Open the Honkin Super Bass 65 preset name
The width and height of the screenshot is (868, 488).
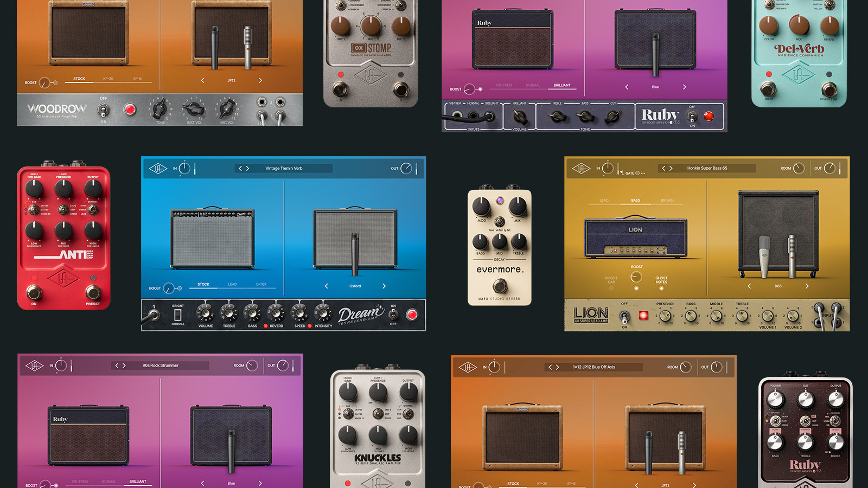(707, 169)
